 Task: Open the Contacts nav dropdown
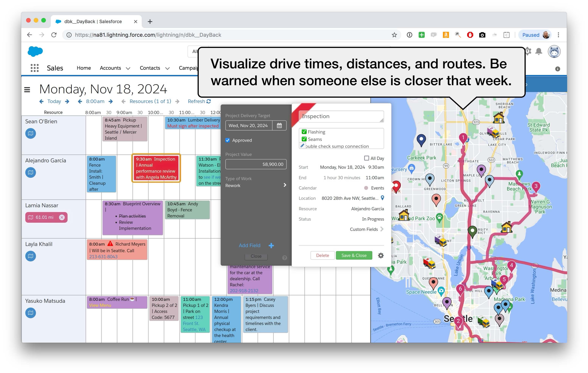(167, 68)
